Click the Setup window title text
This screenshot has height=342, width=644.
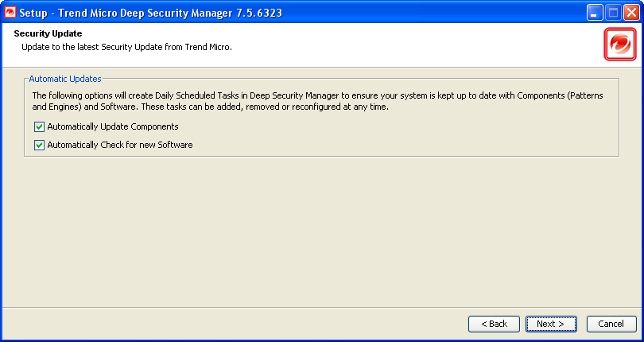click(x=151, y=13)
